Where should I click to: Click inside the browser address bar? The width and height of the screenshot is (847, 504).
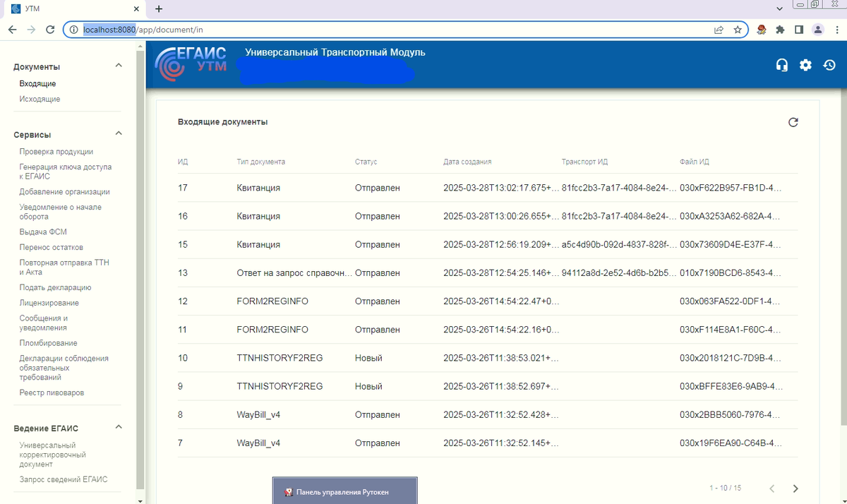(282, 30)
